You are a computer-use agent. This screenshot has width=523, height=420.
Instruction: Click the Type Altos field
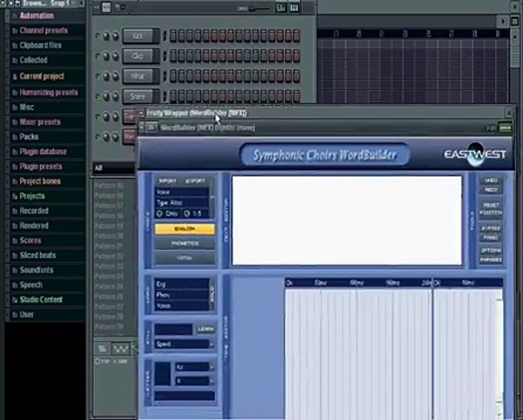[x=182, y=203]
